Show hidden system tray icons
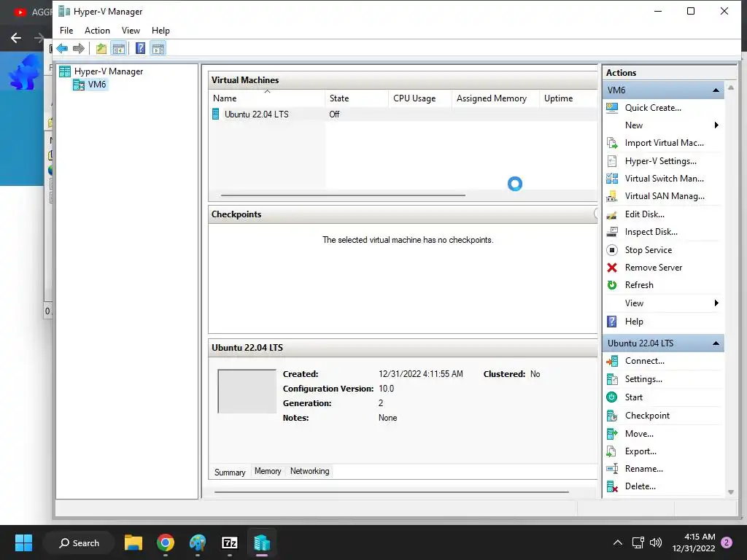The image size is (747, 560). [617, 542]
